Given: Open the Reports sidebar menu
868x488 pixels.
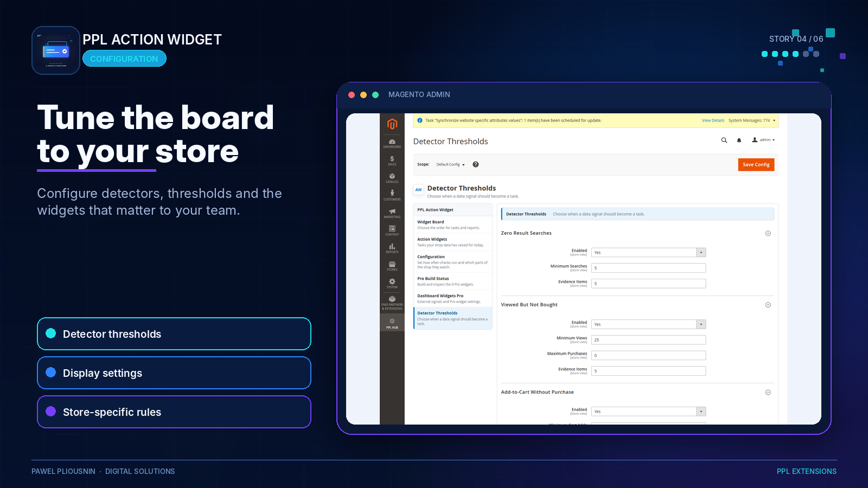Looking at the screenshot, I should tap(392, 248).
